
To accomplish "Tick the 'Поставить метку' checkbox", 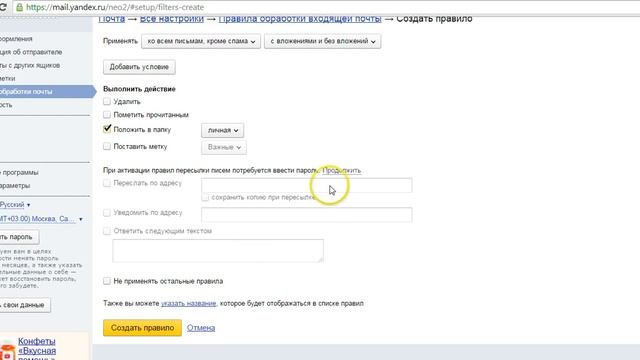I will (x=107, y=146).
